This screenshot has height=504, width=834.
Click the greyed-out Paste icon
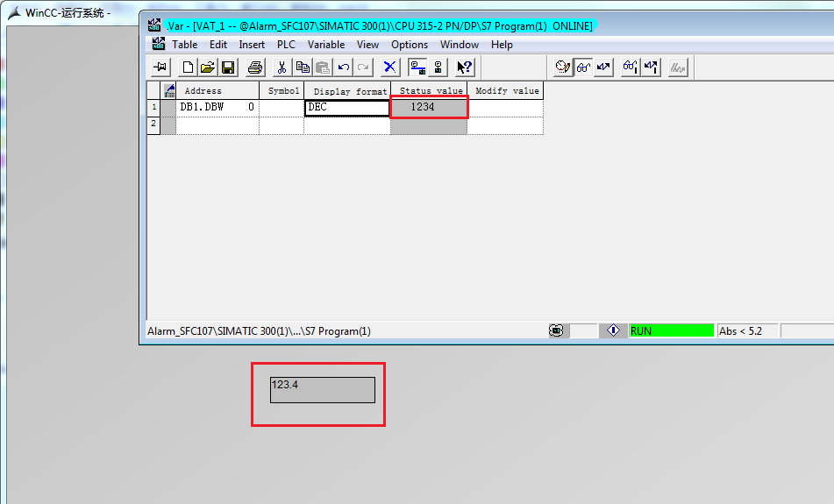323,67
